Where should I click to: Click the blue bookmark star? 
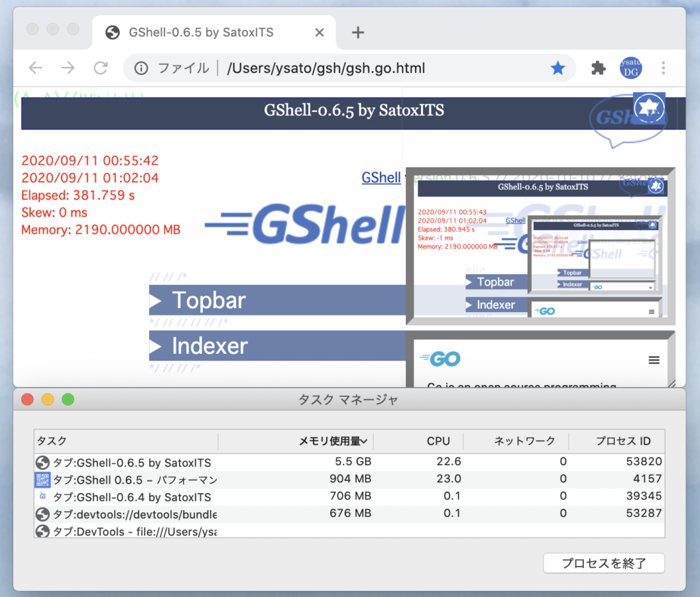[x=558, y=68]
